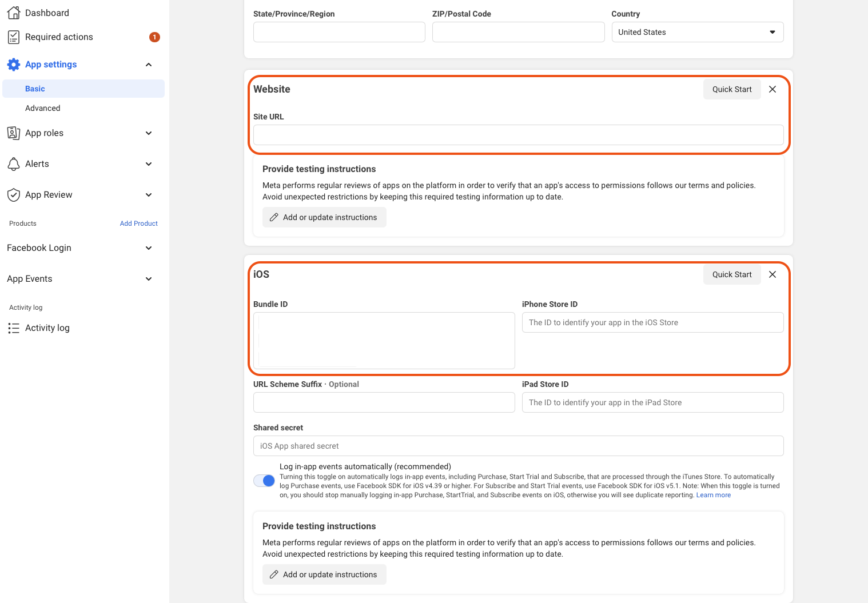868x603 pixels.
Task: Open the Country dropdown
Action: pyautogui.click(x=698, y=32)
